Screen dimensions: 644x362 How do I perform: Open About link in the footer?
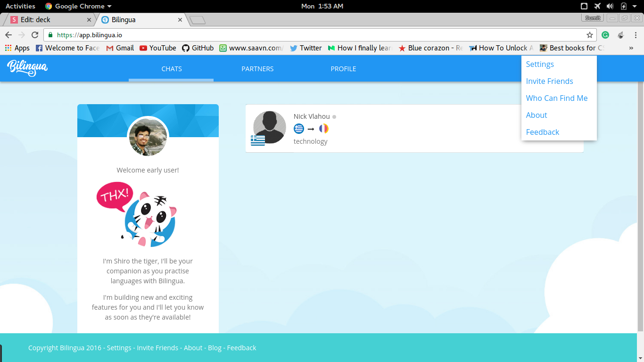(193, 348)
